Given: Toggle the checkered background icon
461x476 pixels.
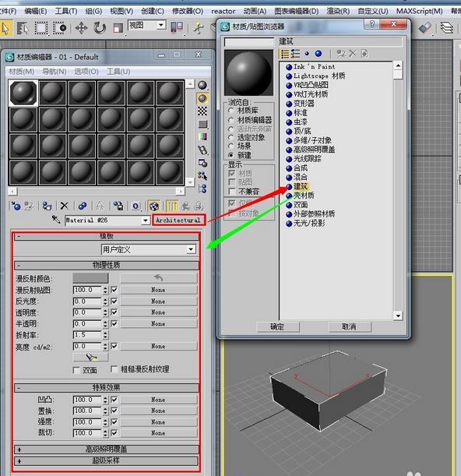Looking at the screenshot, I should [202, 111].
